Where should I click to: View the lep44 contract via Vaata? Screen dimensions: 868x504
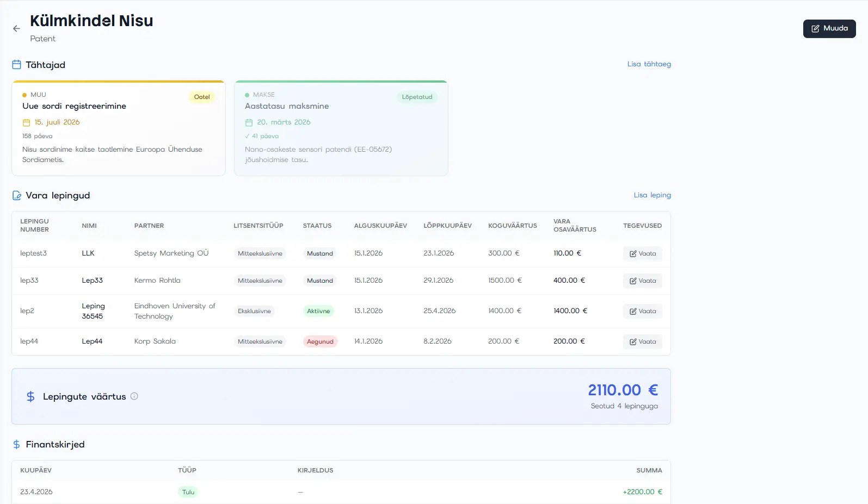click(x=642, y=342)
